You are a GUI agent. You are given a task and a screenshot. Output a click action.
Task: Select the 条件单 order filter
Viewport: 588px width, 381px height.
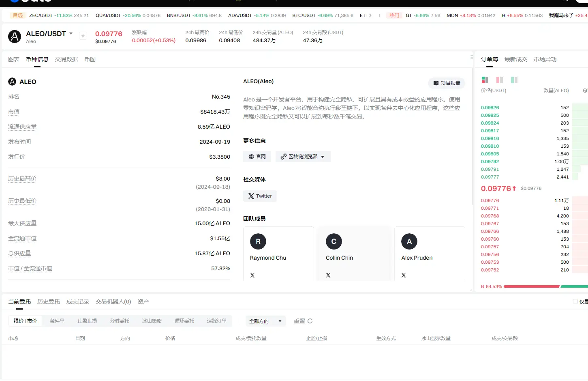(x=57, y=321)
